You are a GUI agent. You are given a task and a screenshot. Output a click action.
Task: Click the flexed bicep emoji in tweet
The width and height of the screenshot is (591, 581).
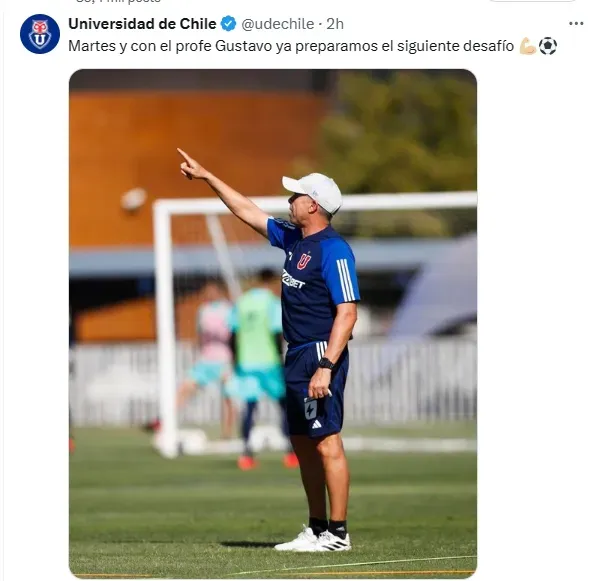pyautogui.click(x=528, y=46)
